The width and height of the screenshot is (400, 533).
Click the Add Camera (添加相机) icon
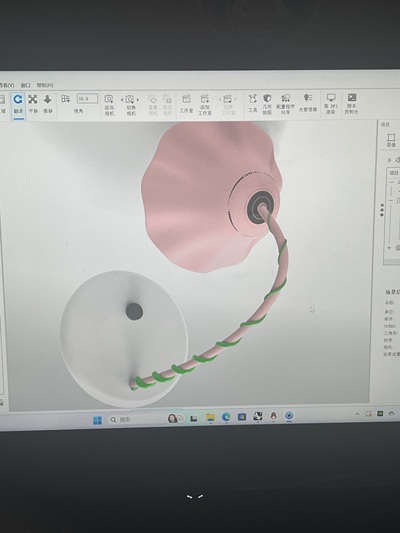109,105
